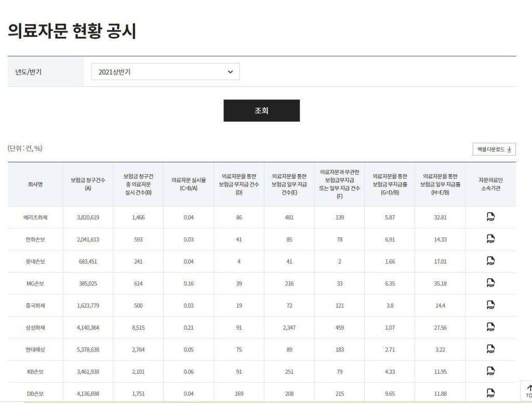Select the company name 메리츠화재

pos(35,217)
